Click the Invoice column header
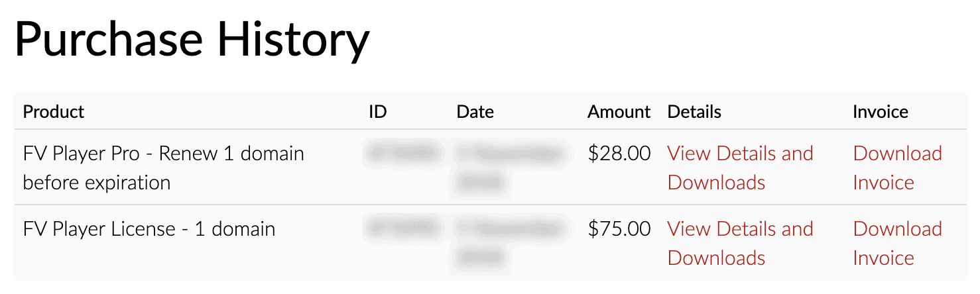The image size is (980, 294). pos(881,112)
